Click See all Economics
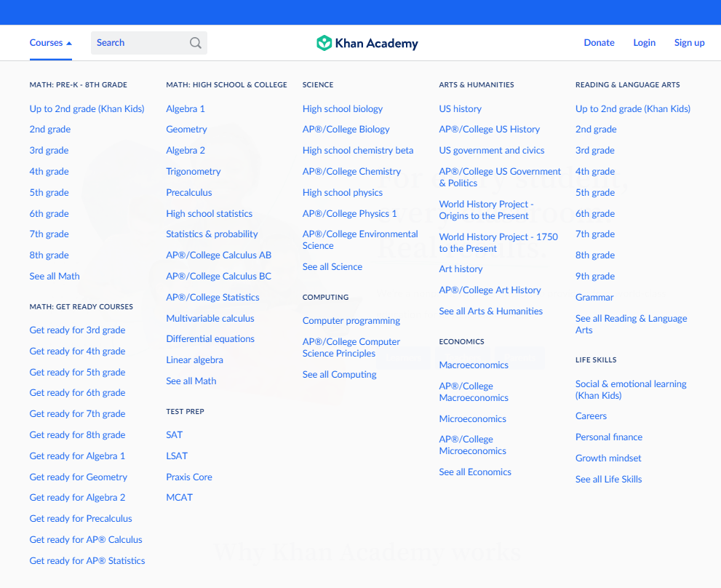The image size is (721, 588). point(475,472)
